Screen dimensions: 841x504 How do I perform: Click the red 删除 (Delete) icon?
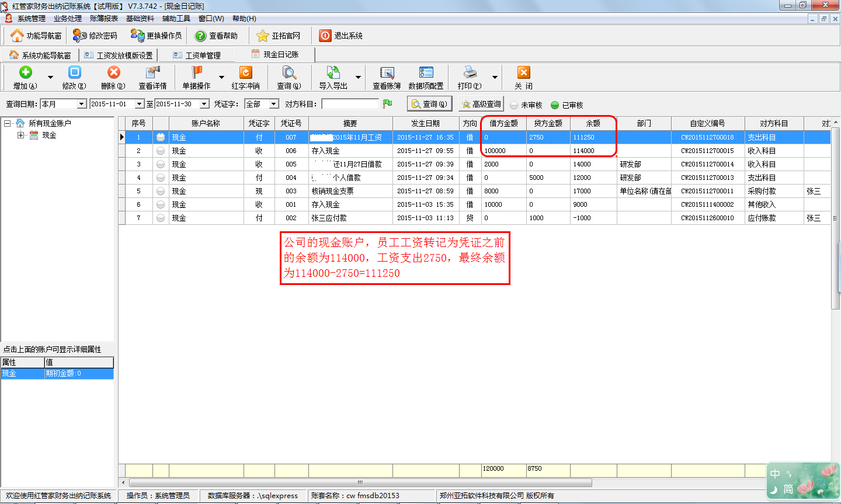pyautogui.click(x=113, y=72)
